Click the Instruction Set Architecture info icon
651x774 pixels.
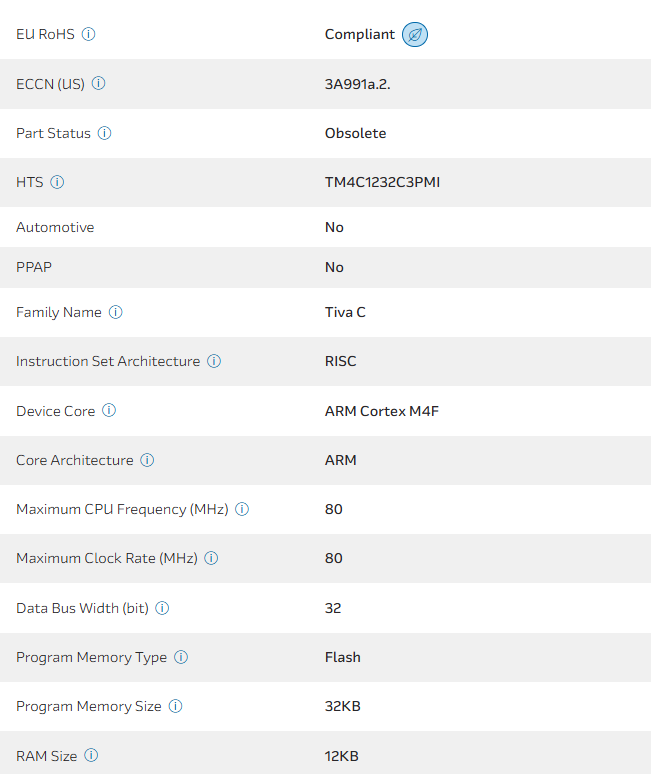click(214, 361)
